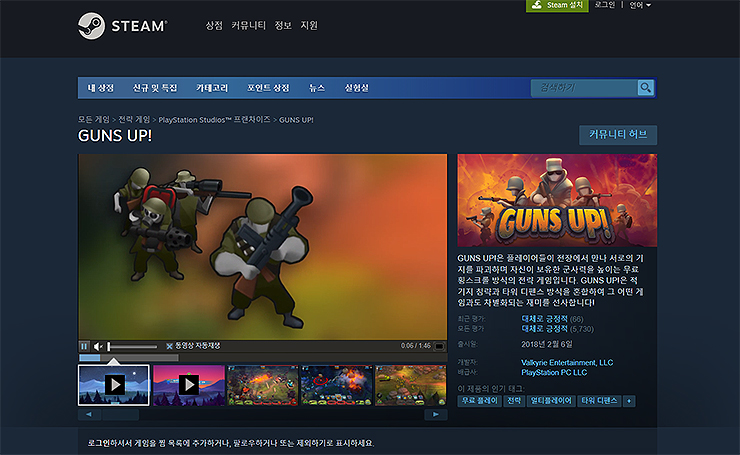This screenshot has width=740, height=455.
Task: Open the 실험실 tab
Action: [x=356, y=88]
